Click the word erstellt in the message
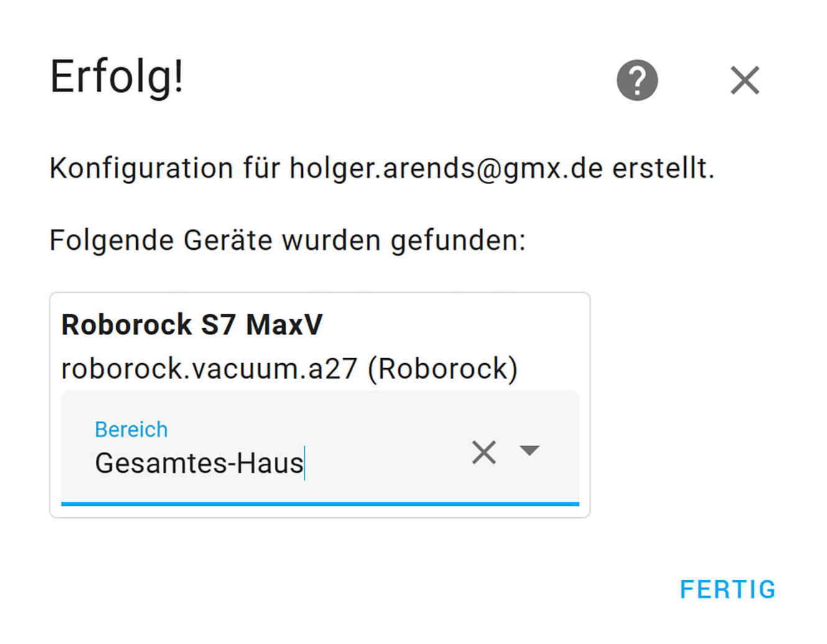 click(x=663, y=168)
